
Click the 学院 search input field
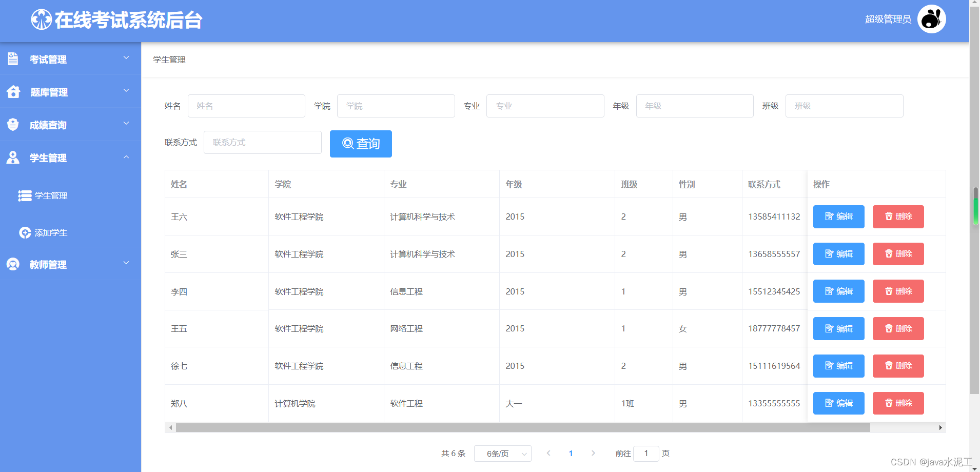pyautogui.click(x=396, y=106)
